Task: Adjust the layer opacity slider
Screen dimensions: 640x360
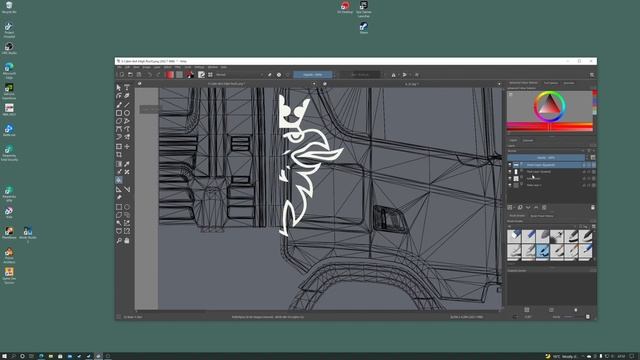Action: [x=546, y=158]
